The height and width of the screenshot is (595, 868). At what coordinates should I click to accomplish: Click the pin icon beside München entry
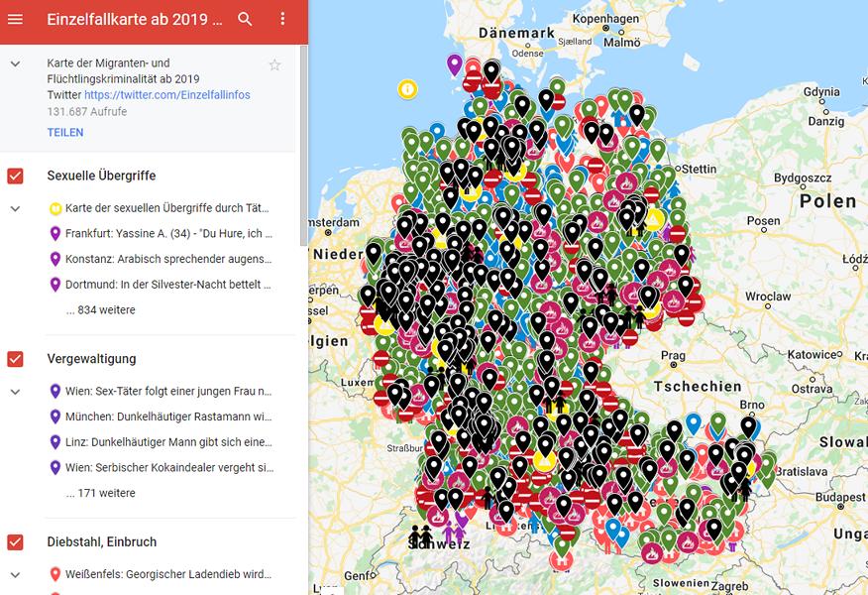pos(54,416)
